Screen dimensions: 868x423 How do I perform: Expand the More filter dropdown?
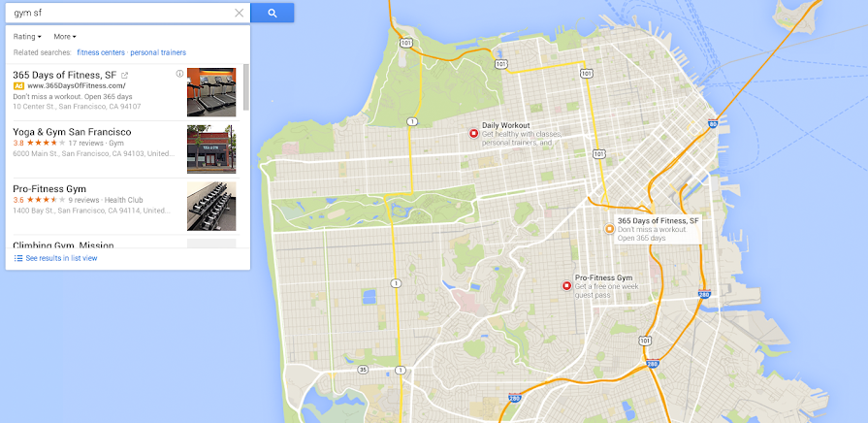[x=65, y=37]
